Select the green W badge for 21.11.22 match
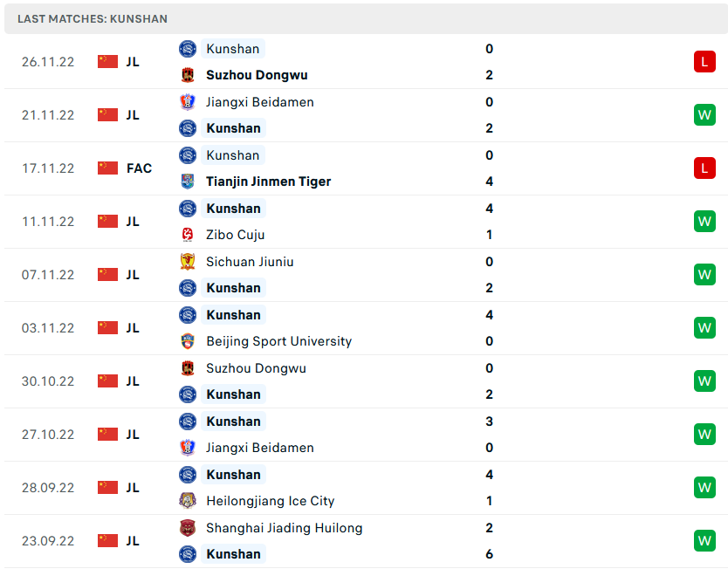The image size is (728, 569). tap(704, 114)
